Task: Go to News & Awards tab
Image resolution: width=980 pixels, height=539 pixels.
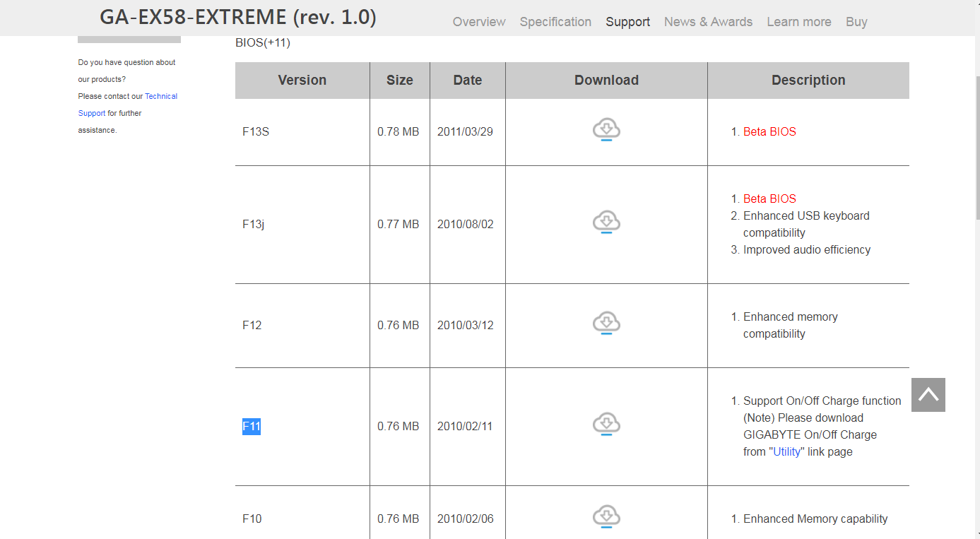Action: [708, 22]
